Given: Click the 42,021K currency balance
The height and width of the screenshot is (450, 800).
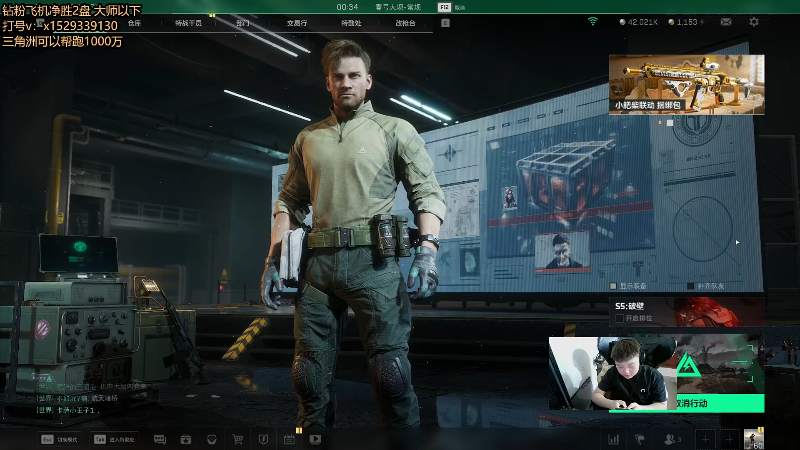Looking at the screenshot, I should [639, 22].
